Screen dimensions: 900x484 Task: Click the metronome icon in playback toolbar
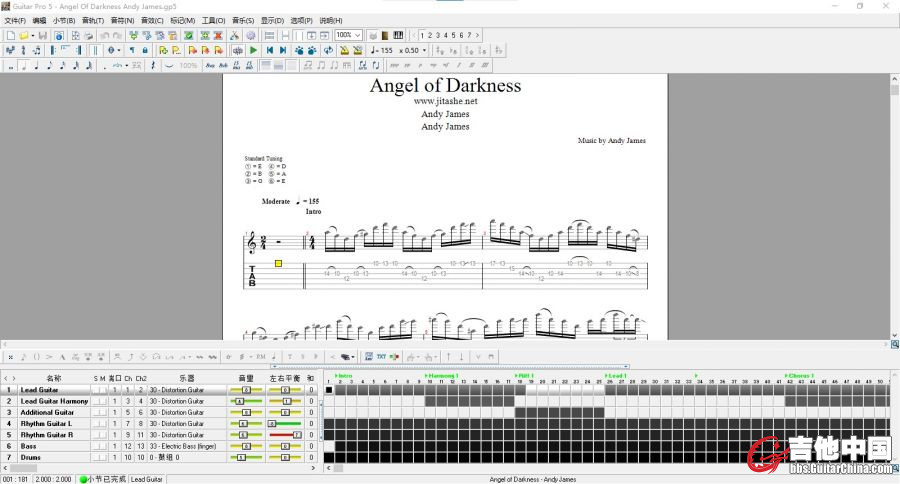[343, 50]
